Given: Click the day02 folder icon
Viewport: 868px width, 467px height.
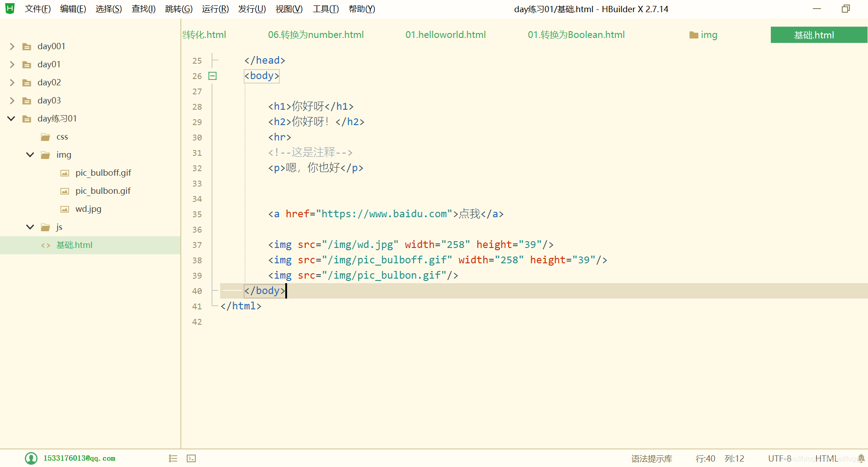Looking at the screenshot, I should click(x=27, y=83).
